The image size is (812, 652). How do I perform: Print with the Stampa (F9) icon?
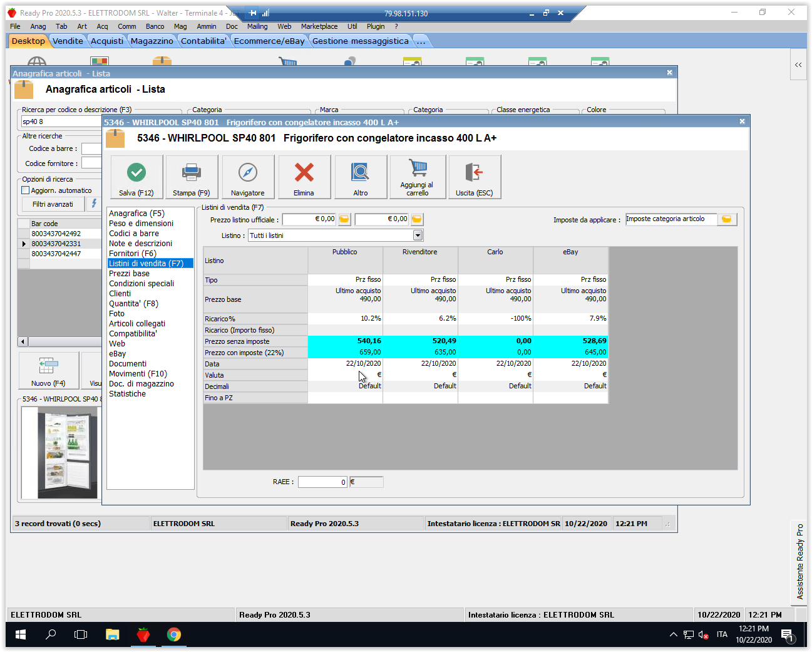click(x=192, y=177)
